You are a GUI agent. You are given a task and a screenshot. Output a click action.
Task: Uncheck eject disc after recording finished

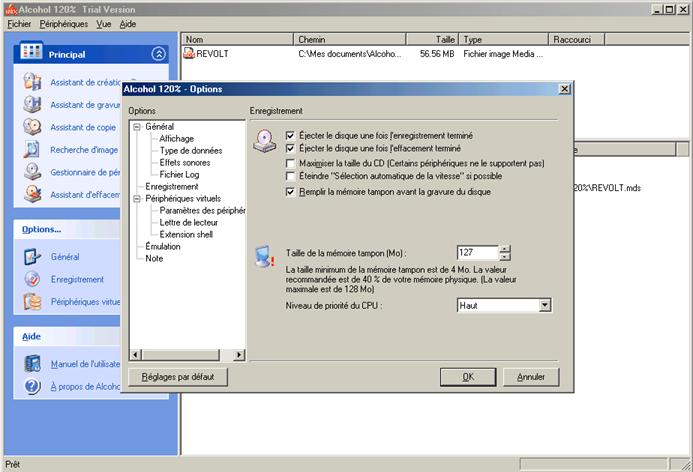290,136
